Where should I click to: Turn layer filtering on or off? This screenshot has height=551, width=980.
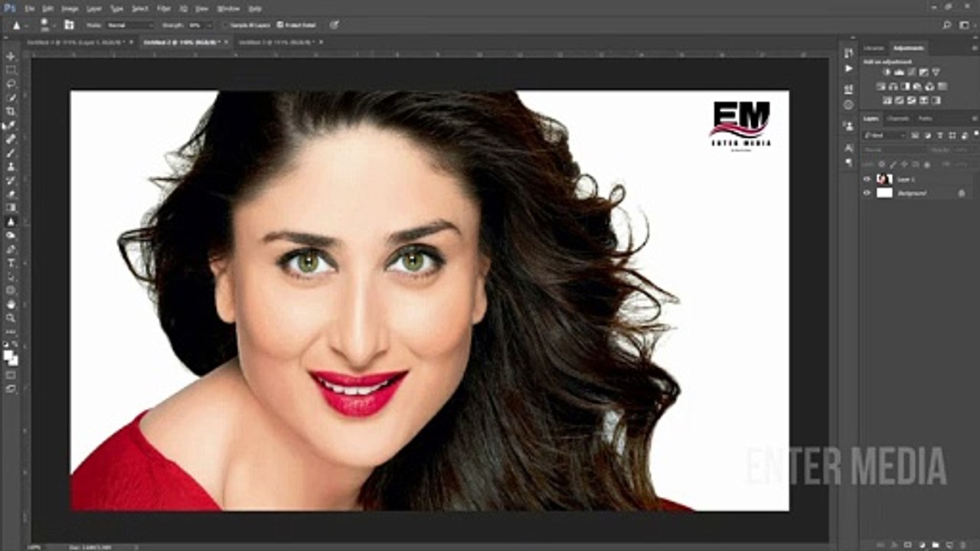point(976,134)
